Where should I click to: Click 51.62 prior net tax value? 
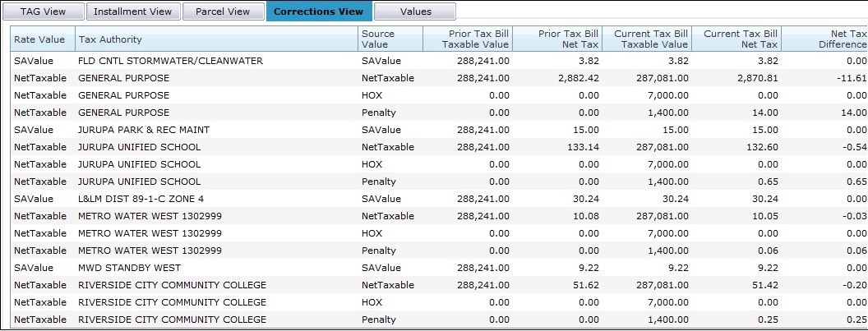pos(586,285)
